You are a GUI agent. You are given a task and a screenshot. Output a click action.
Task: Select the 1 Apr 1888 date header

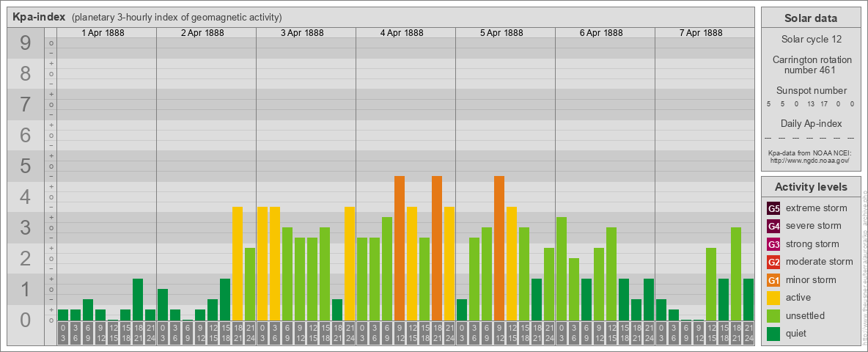(x=103, y=33)
